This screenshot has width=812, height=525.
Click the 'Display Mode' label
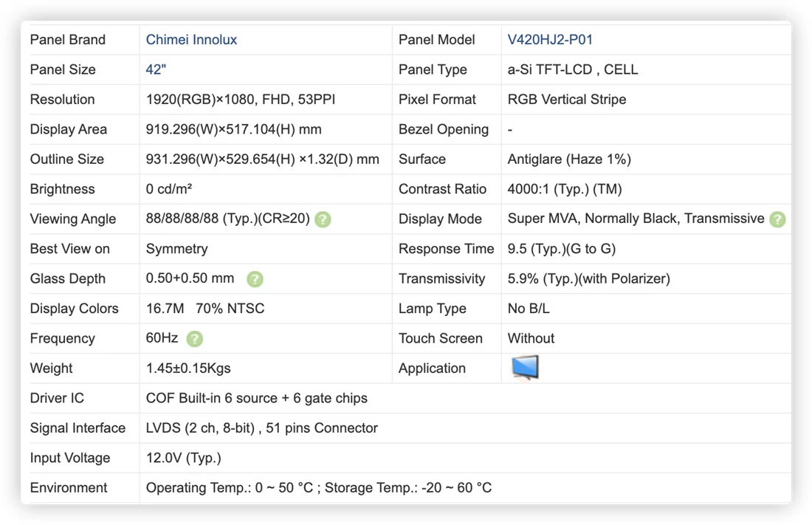click(x=440, y=219)
